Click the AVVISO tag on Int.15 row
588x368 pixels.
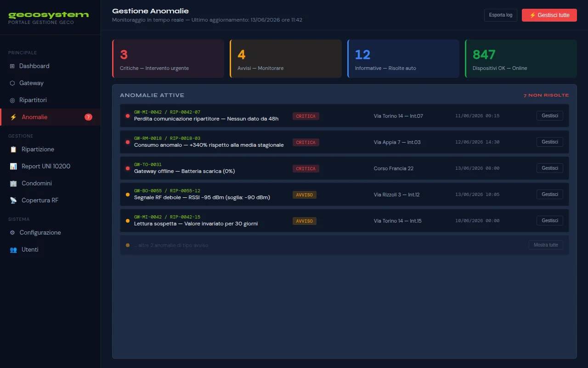click(x=305, y=221)
